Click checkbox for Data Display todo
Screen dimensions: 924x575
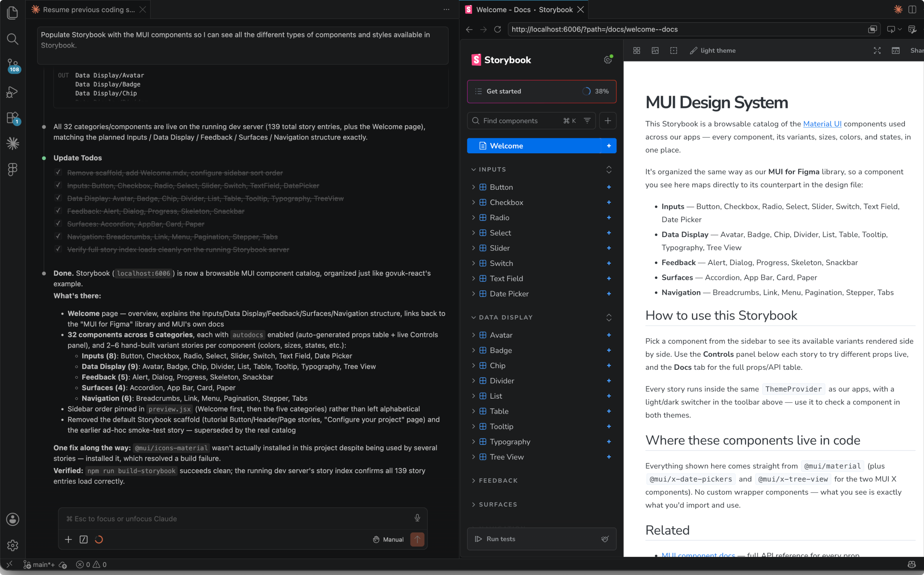tap(58, 198)
